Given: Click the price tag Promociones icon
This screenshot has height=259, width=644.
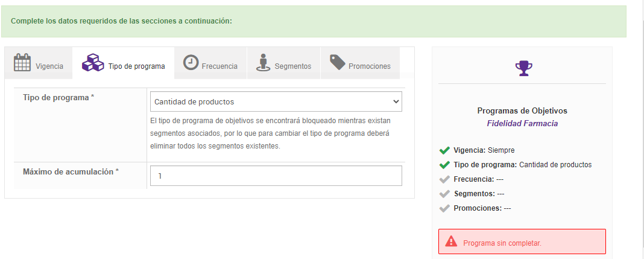Looking at the screenshot, I should [x=337, y=62].
